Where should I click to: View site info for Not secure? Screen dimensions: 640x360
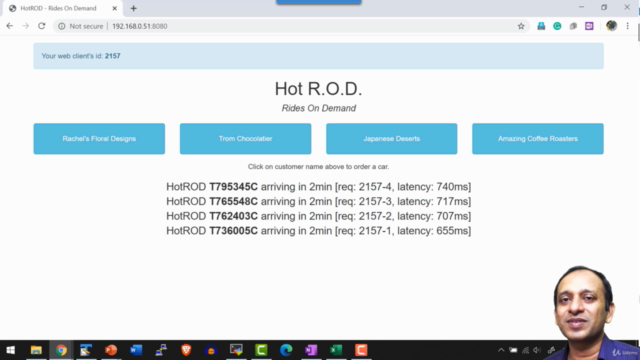(x=62, y=26)
